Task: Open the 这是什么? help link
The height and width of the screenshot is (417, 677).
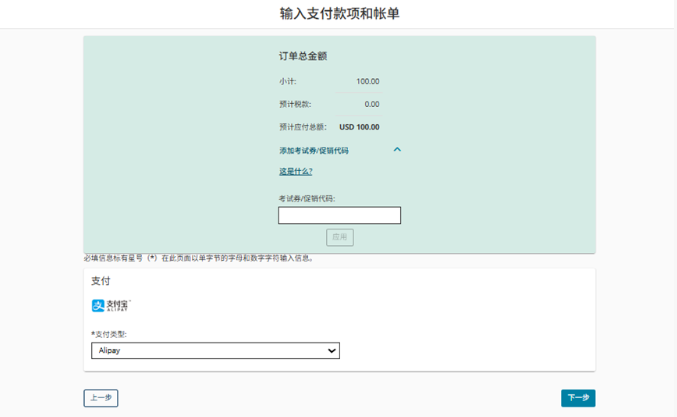Action: pos(295,172)
